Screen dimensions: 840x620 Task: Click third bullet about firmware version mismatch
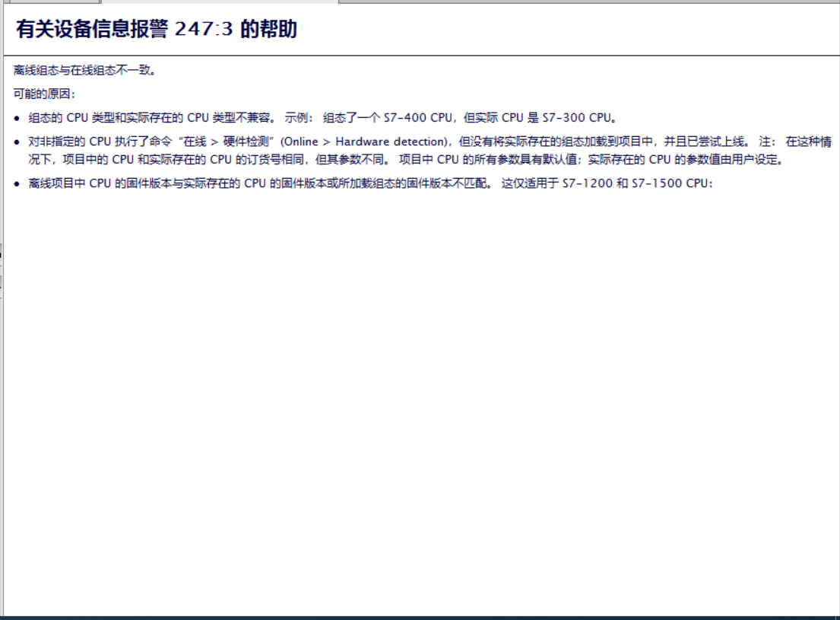(x=258, y=183)
